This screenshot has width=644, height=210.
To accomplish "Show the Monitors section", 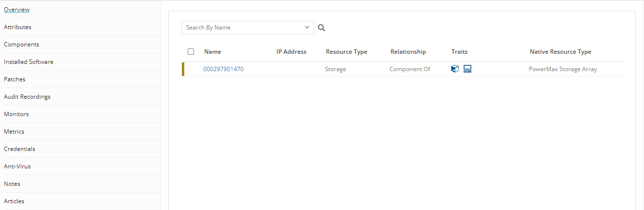I will tap(16, 114).
